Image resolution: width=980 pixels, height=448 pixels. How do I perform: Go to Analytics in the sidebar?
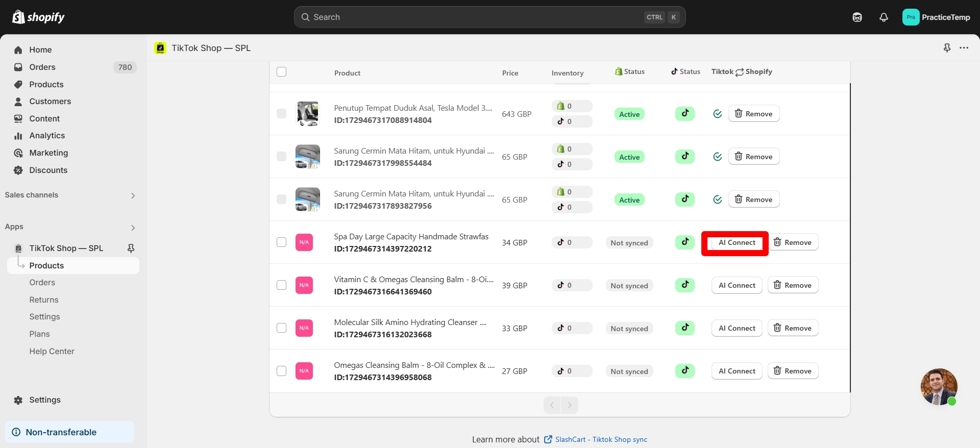click(x=47, y=136)
